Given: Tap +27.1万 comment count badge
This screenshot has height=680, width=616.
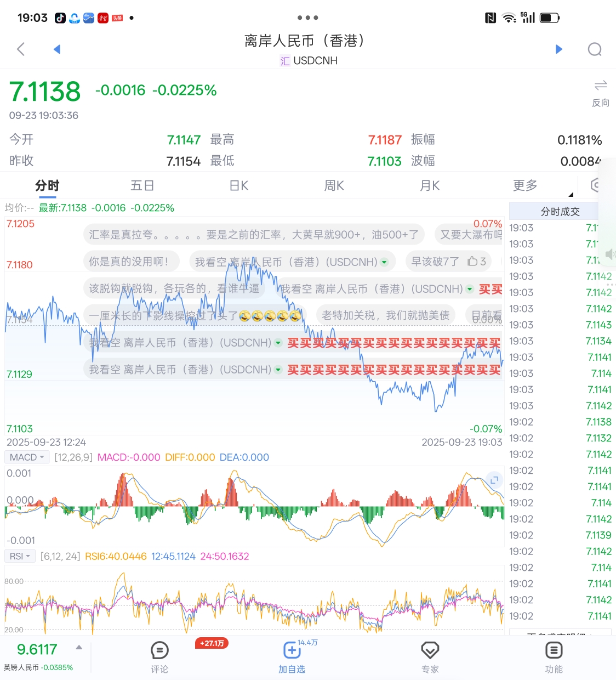Looking at the screenshot, I should [x=212, y=643].
